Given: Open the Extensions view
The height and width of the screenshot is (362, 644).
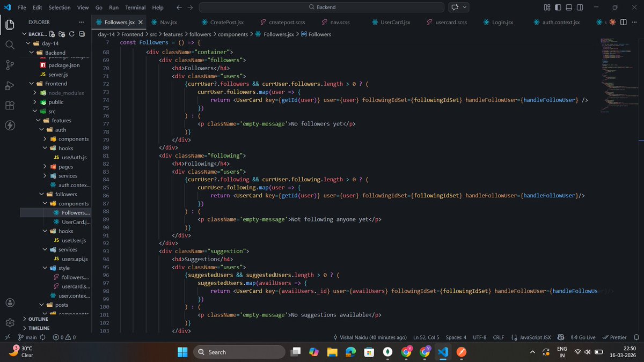Looking at the screenshot, I should [10, 105].
